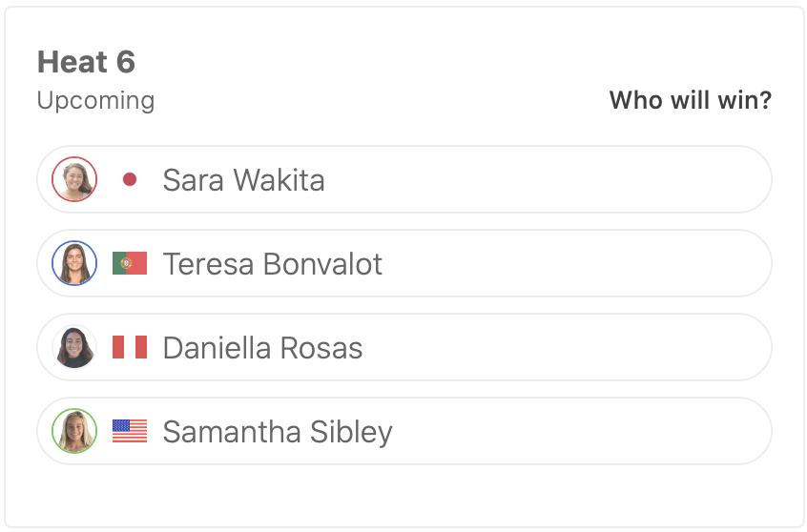
Task: Click the Who will win? label
Action: [x=690, y=100]
